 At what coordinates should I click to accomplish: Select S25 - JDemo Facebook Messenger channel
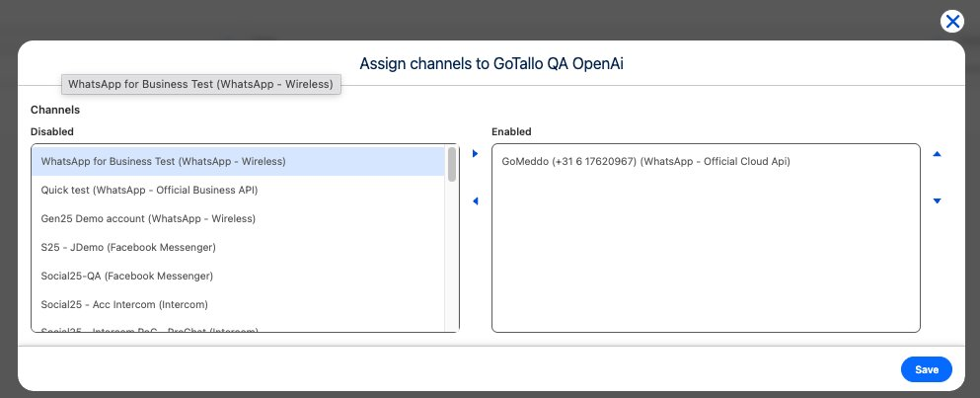coord(238,248)
